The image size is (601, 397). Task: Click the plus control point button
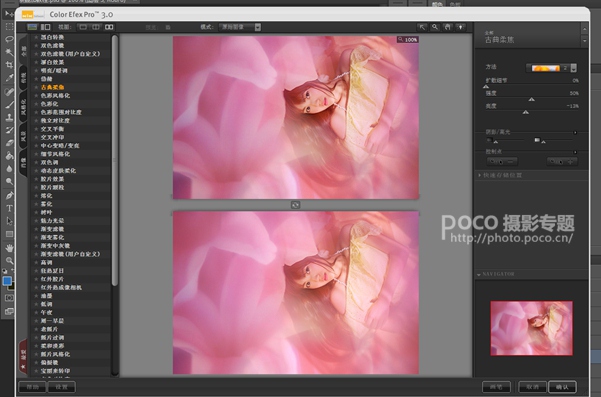click(562, 162)
